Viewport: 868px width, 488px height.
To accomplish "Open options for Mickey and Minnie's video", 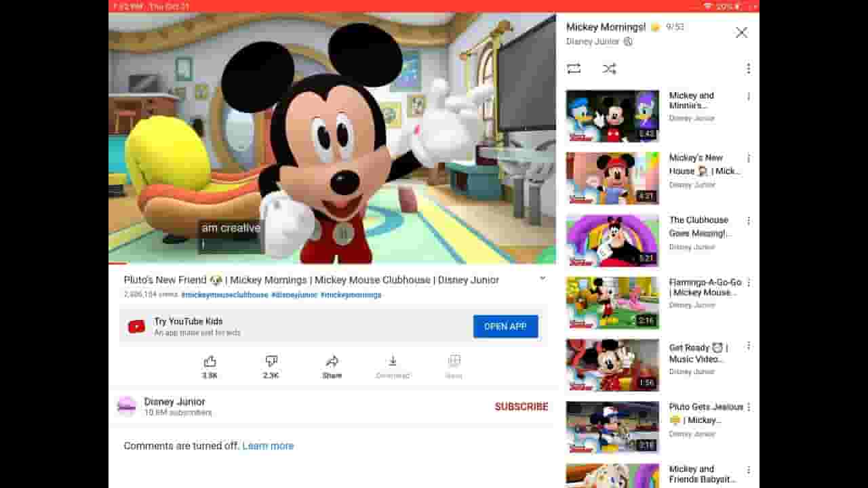I will pyautogui.click(x=748, y=96).
